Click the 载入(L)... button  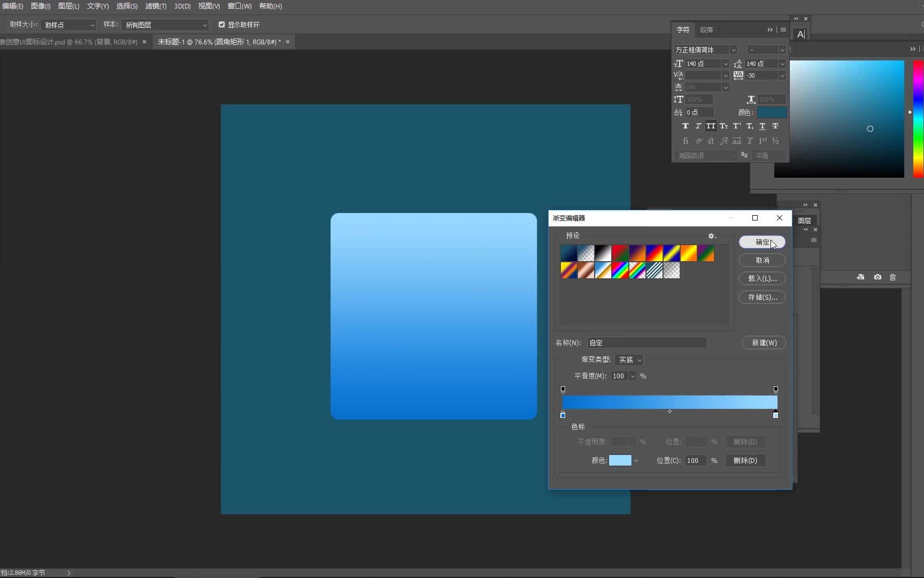(x=762, y=279)
